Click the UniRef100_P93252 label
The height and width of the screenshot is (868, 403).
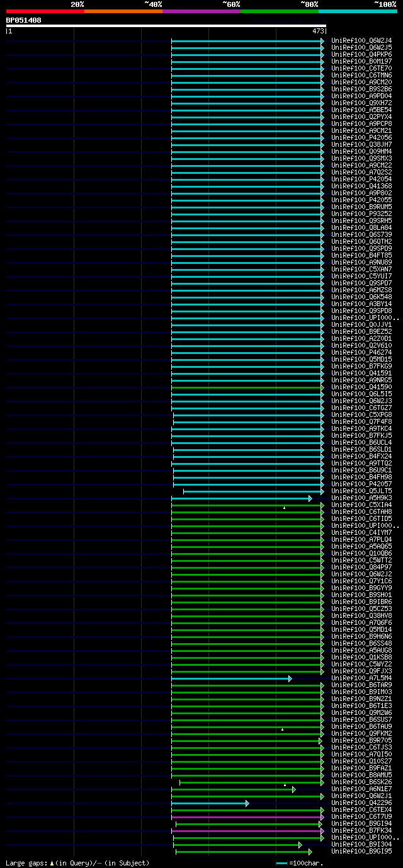[x=361, y=214]
